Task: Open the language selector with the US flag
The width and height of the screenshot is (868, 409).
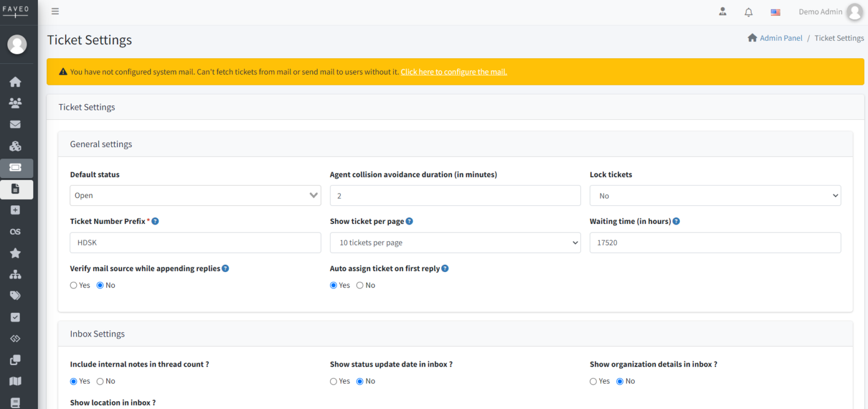Action: point(775,12)
